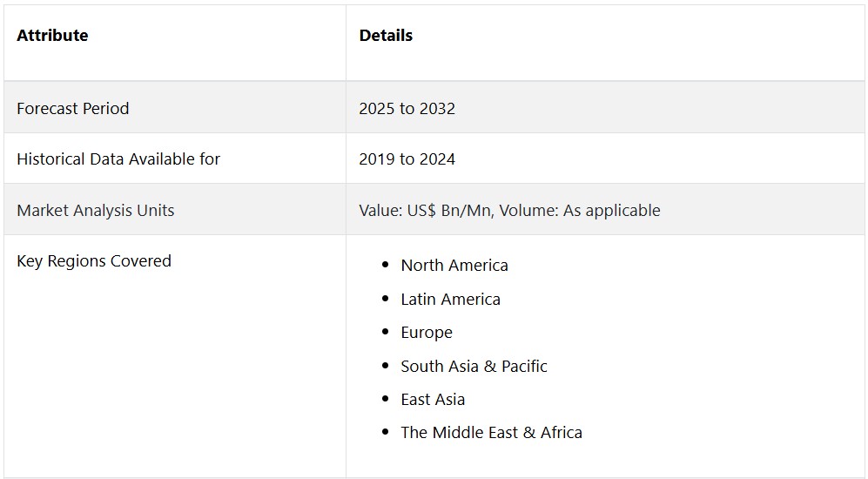Image resolution: width=868 pixels, height=479 pixels.
Task: Click The Middle East & Africa item
Action: point(491,433)
